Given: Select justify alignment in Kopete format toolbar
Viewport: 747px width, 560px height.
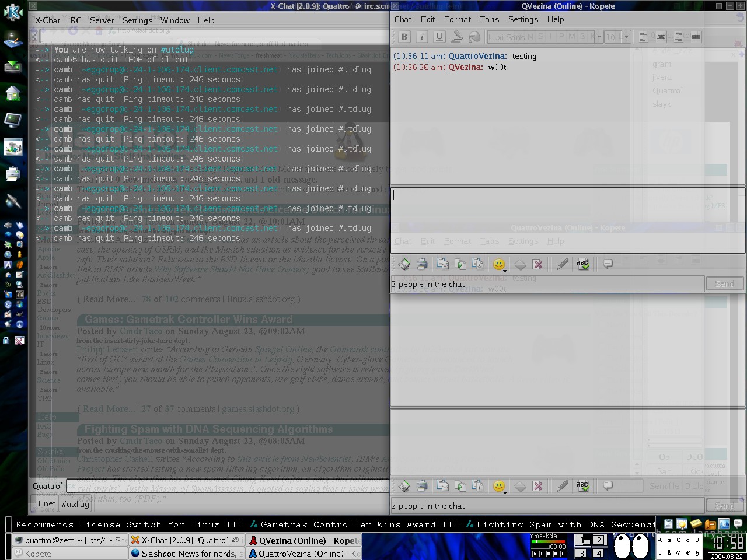Looking at the screenshot, I should pyautogui.click(x=696, y=37).
